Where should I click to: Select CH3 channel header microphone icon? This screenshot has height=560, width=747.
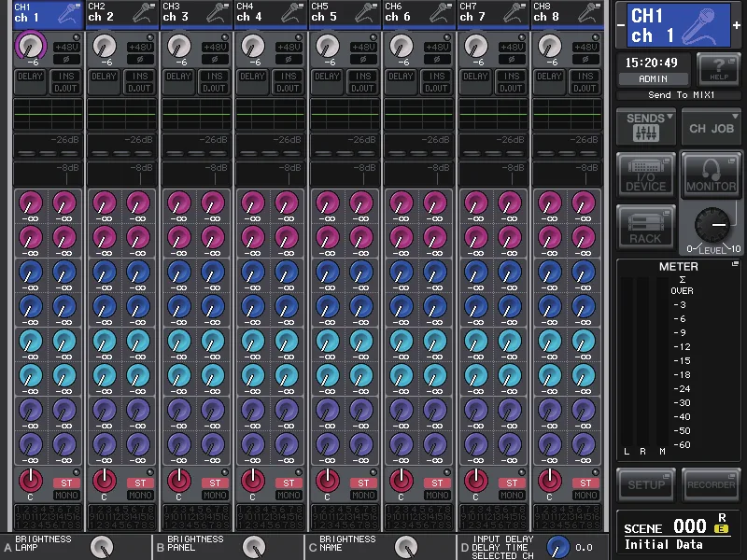point(218,13)
